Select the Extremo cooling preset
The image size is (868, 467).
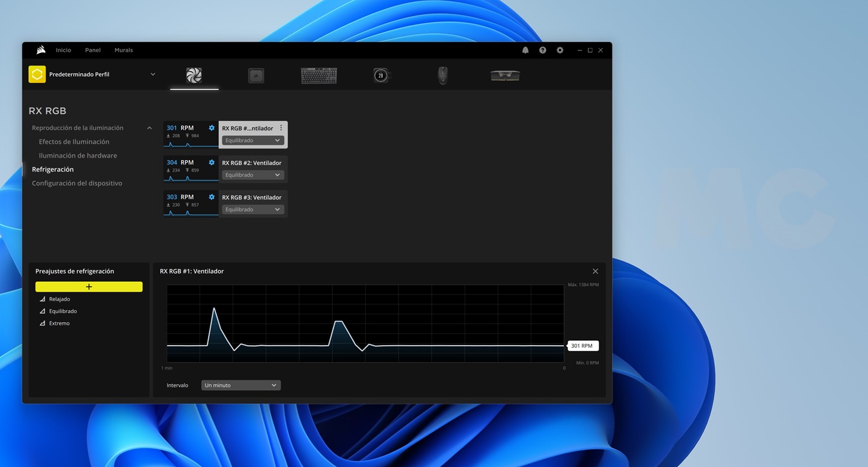[60, 323]
